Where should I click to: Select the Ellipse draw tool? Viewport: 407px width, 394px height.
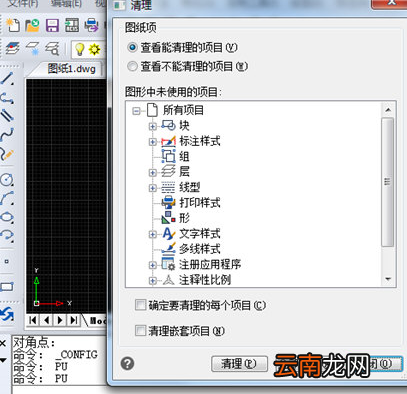click(x=7, y=217)
